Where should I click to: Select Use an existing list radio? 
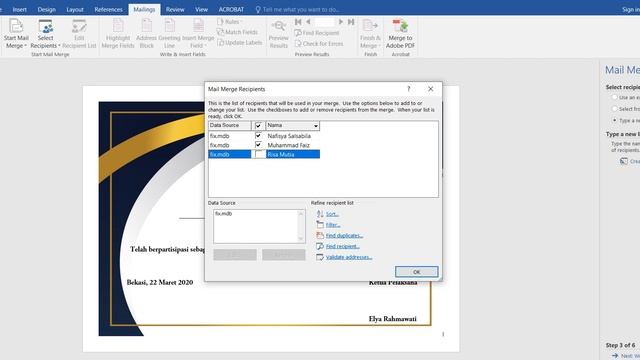click(x=614, y=97)
